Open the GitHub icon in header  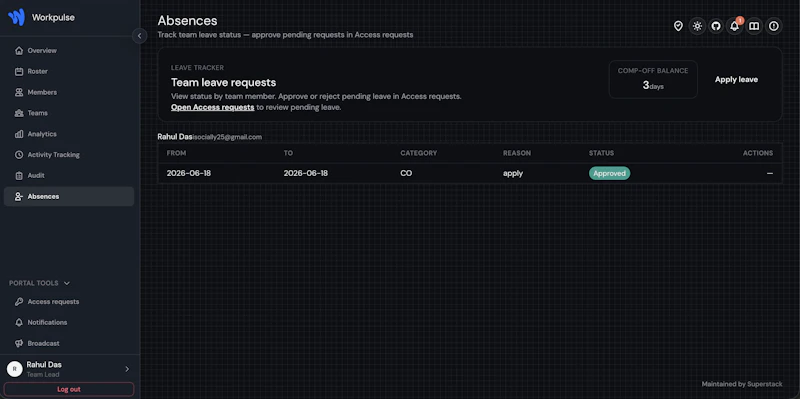[716, 26]
